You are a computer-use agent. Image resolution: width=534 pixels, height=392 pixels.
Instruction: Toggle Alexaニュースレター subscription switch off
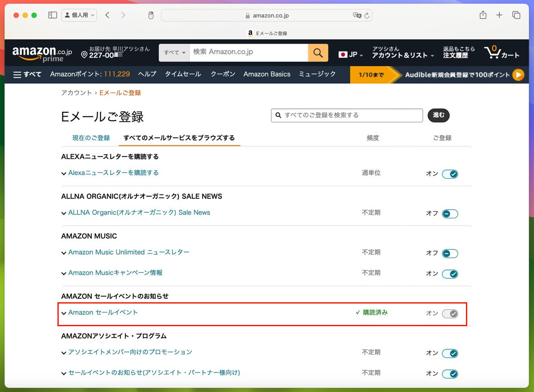tap(450, 174)
